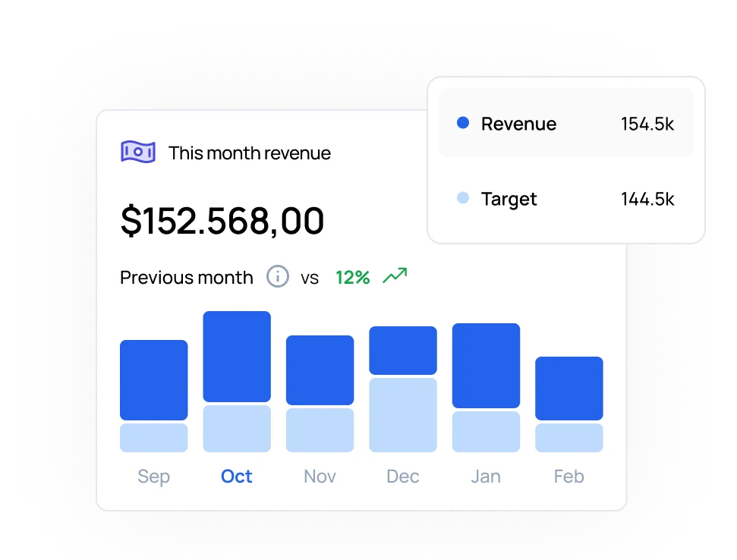The height and width of the screenshot is (560, 737).
Task: Choose the Nov month label
Action: pos(320,477)
